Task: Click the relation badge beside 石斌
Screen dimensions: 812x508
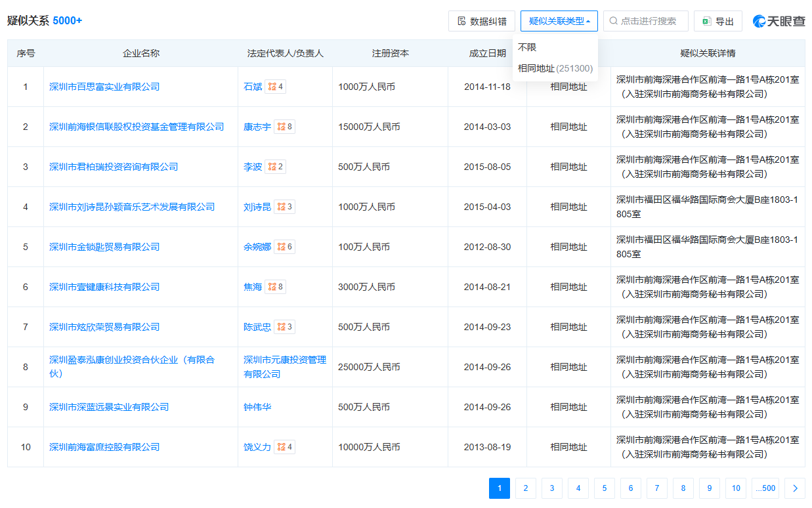Action: (275, 87)
